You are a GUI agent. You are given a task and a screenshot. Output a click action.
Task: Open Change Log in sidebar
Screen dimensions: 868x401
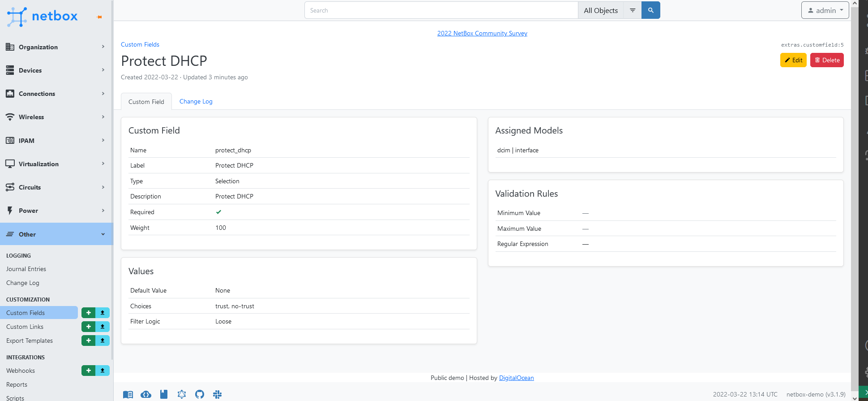point(23,283)
